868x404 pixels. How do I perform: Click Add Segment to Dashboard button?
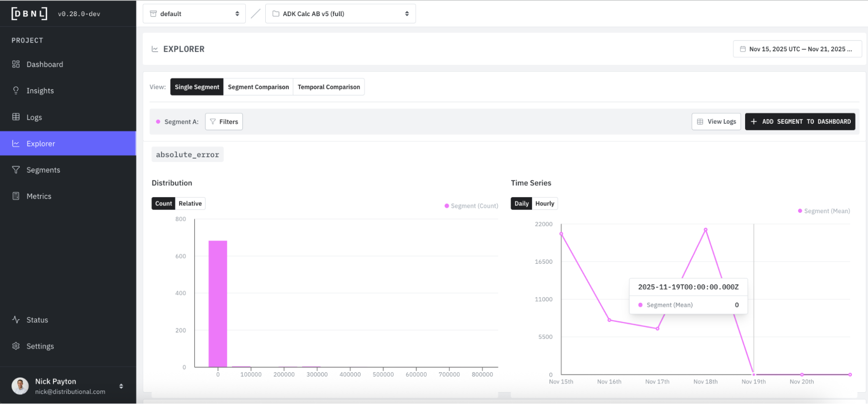[x=800, y=122]
